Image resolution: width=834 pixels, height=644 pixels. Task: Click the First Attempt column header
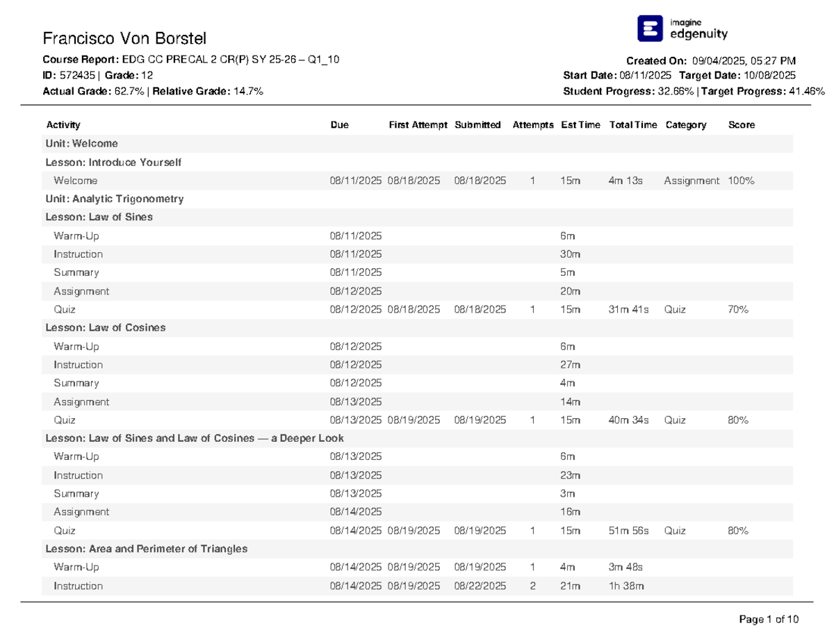click(418, 125)
